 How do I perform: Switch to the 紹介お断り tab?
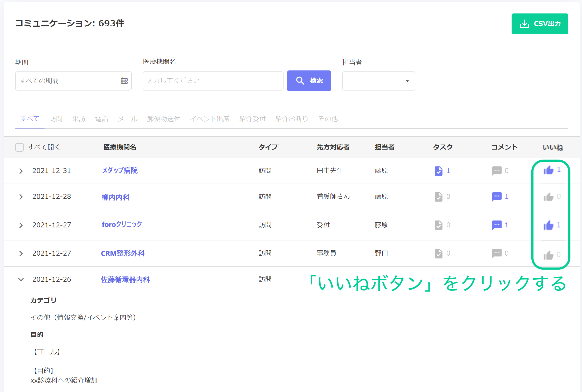[292, 119]
